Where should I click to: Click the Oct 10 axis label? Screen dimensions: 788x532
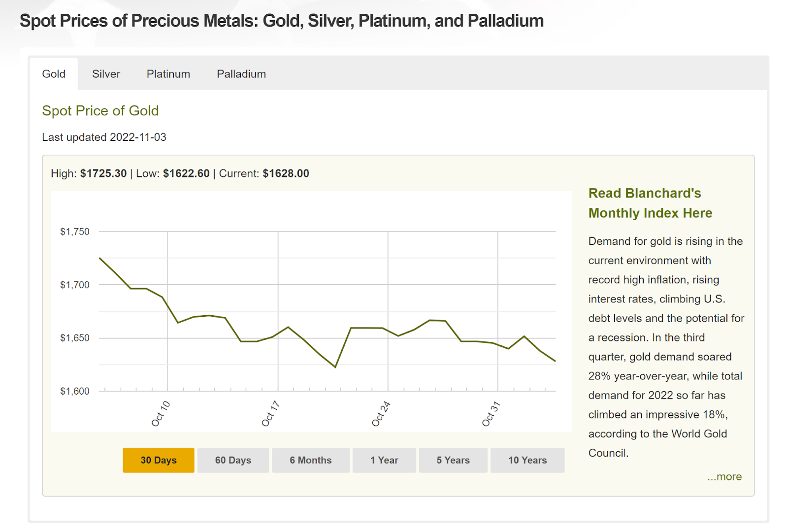coord(161,414)
